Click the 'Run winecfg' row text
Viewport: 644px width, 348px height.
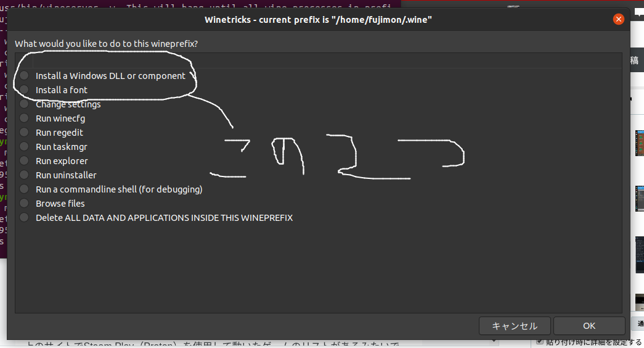(x=60, y=118)
